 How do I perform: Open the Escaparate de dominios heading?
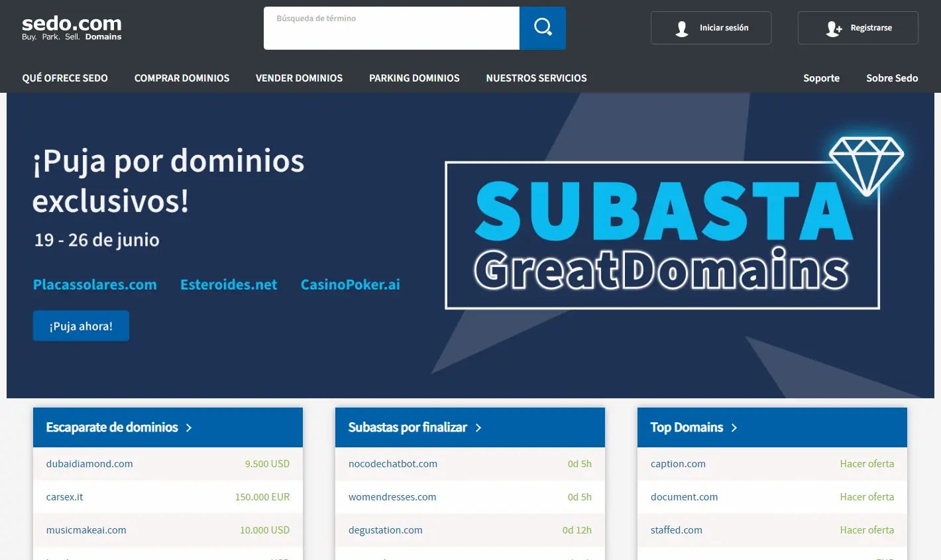pos(112,427)
